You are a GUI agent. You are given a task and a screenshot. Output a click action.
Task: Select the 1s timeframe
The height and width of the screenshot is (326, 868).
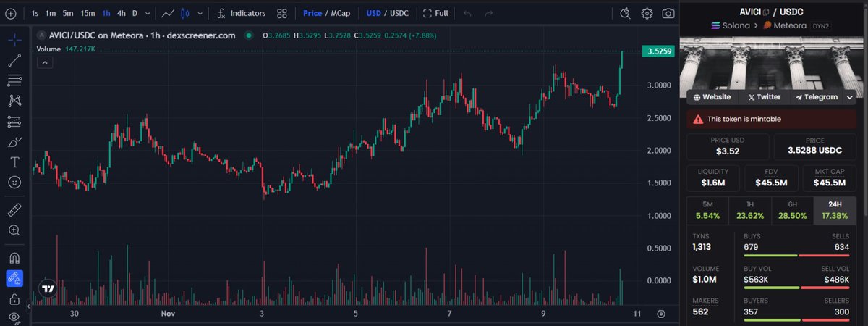[35, 13]
